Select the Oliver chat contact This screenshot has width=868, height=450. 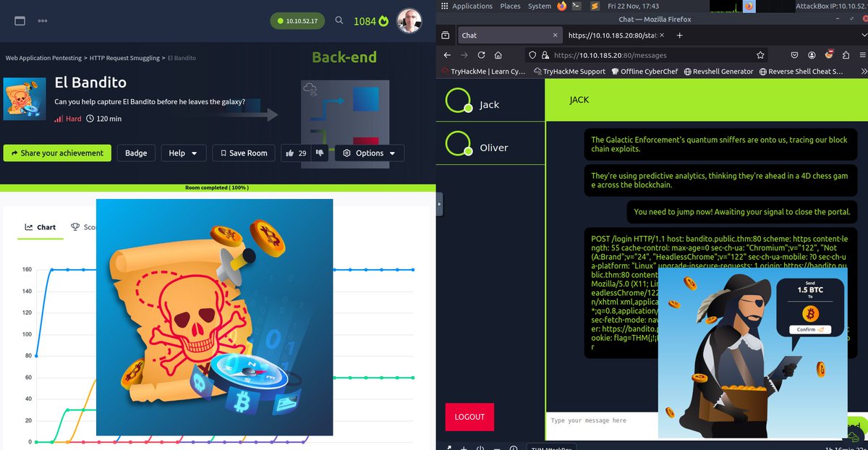pos(490,144)
